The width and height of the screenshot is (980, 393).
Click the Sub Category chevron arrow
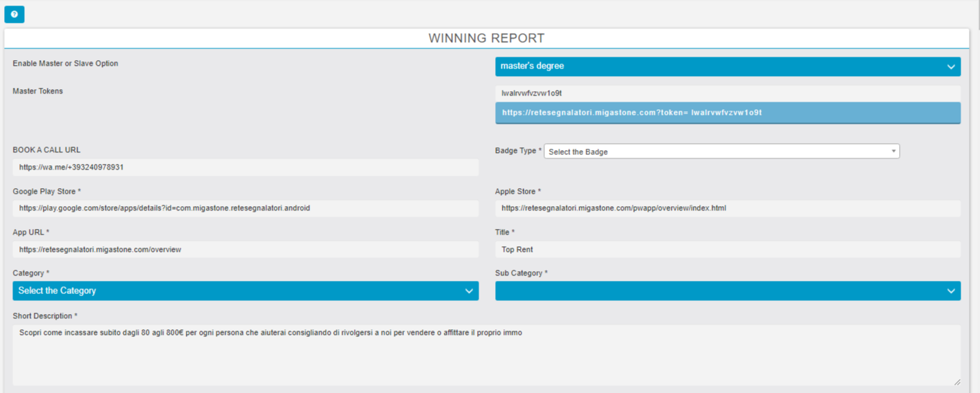point(951,291)
